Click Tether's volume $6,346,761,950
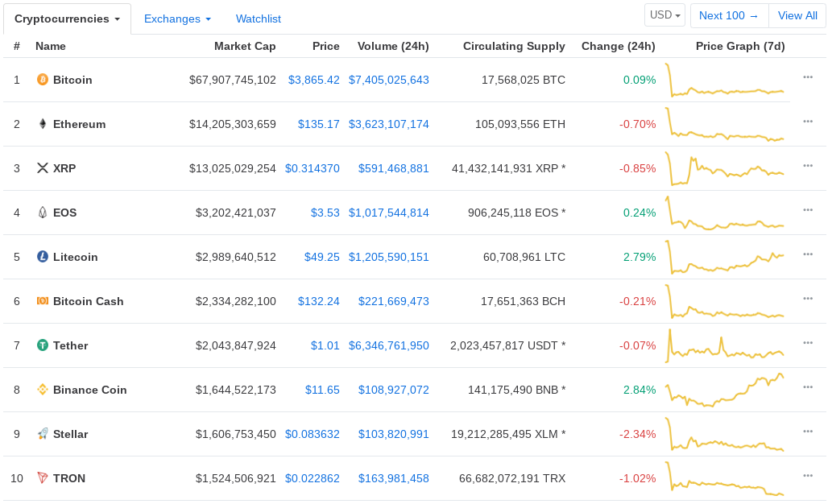This screenshot has width=828, height=504. coord(389,345)
